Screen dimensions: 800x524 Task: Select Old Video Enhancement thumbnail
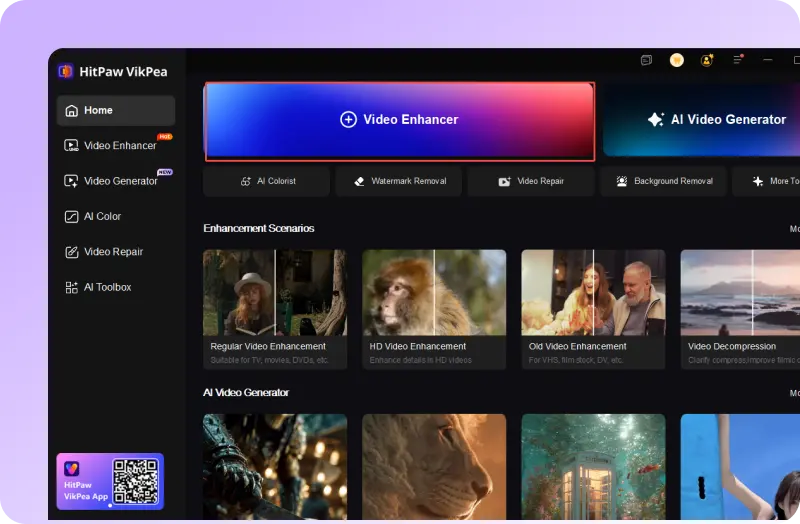point(593,292)
